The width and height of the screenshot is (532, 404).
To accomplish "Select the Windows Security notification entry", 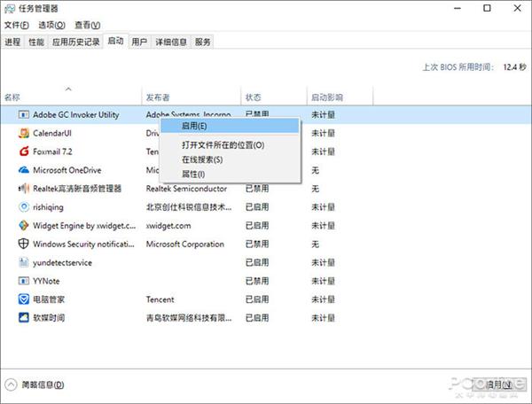I will (x=83, y=244).
